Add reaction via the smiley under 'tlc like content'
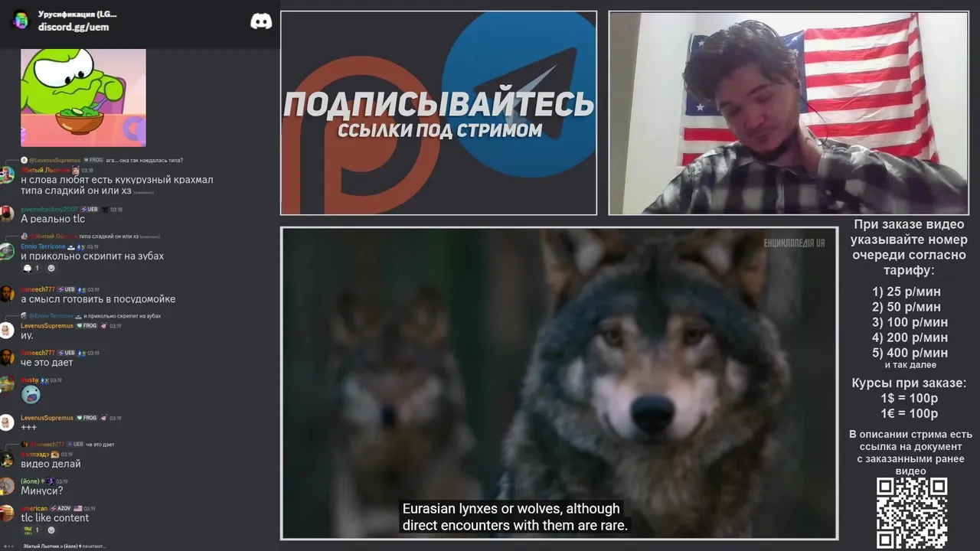Screen dimensions: 980x551 [51, 530]
